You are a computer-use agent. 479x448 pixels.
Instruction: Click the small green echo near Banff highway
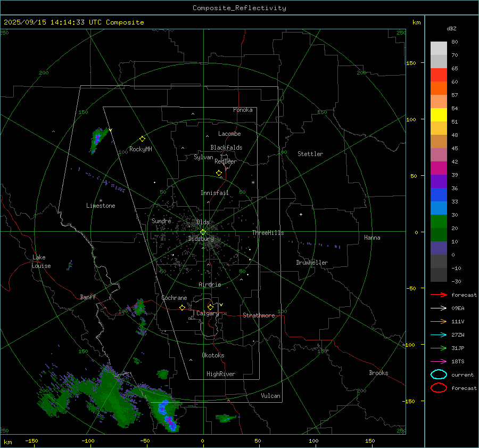[x=139, y=307]
